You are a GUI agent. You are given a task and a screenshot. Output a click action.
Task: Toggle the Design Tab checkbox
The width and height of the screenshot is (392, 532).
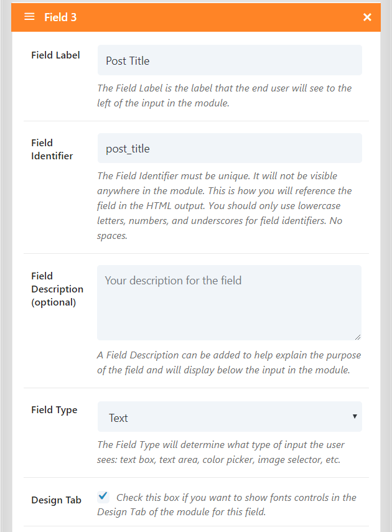tap(103, 497)
